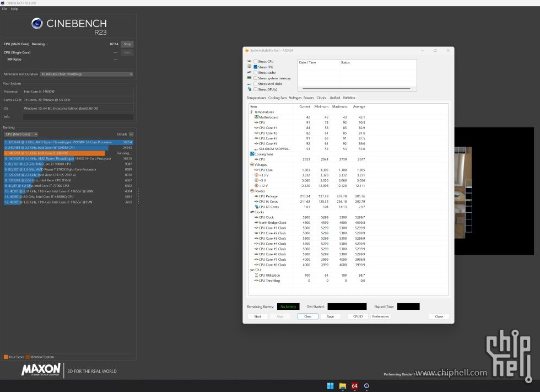Click the AIDA64 flame icon in title bar
The width and height of the screenshot is (540, 392).
[x=247, y=50]
